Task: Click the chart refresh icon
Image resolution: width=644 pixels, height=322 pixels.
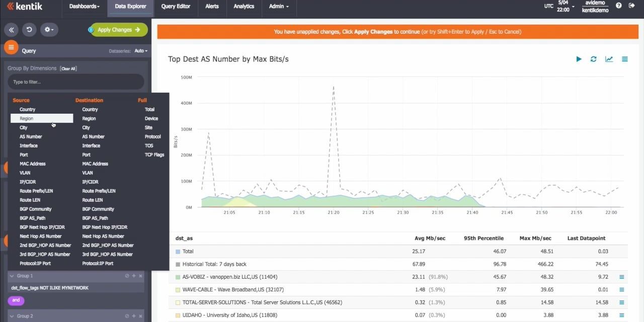Action: click(x=594, y=59)
